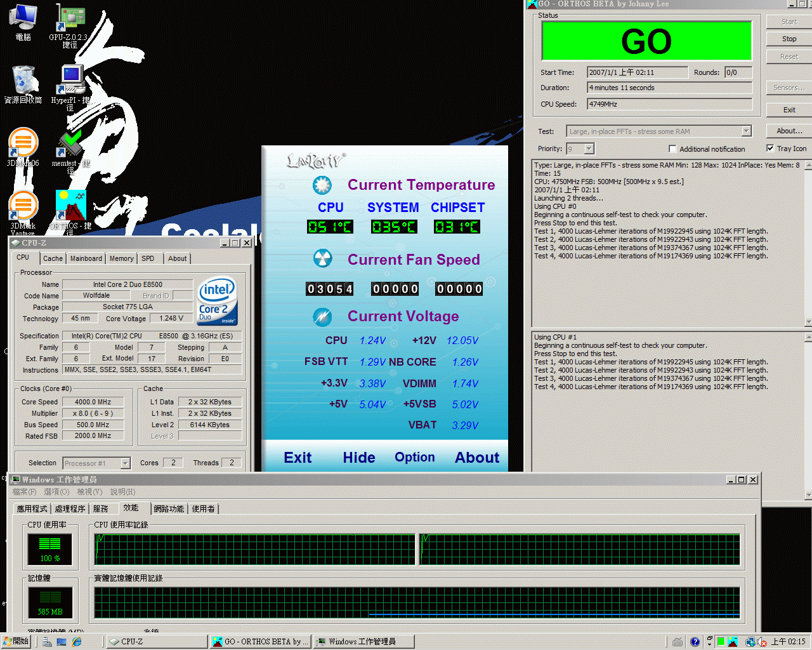This screenshot has width=812, height=650.
Task: Select GO - ORTHOS BETA taskbar button
Action: pos(260,642)
